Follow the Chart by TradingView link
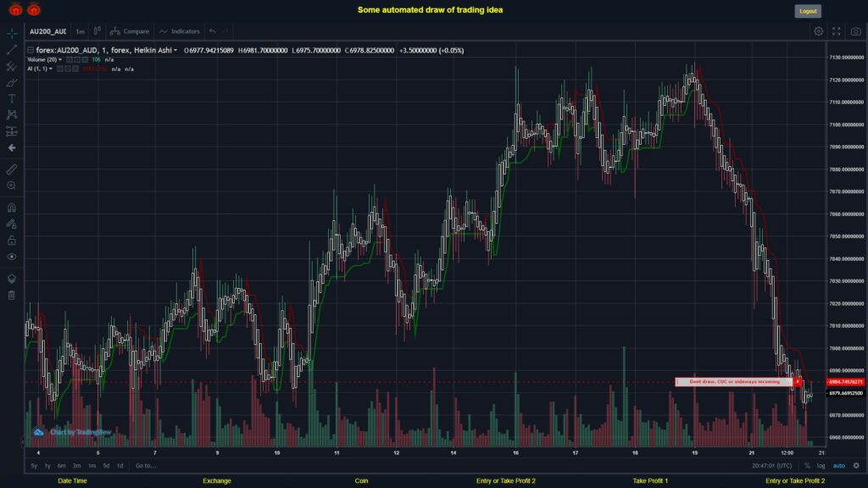This screenshot has height=488, width=868. pyautogui.click(x=73, y=431)
